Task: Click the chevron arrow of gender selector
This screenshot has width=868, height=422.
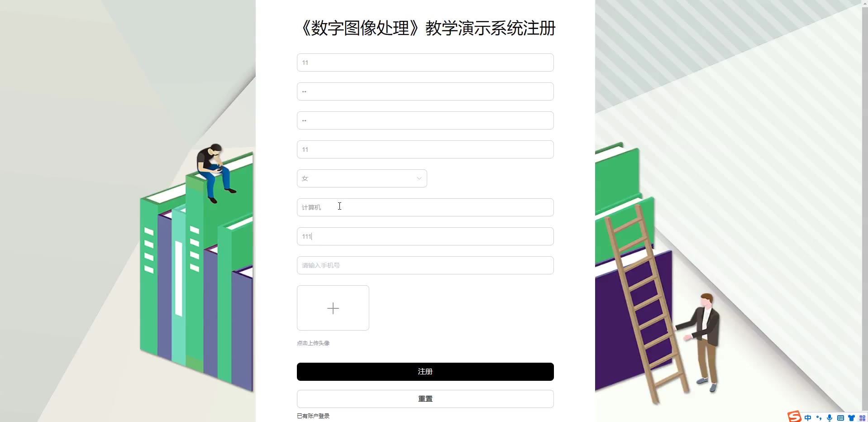Action: point(419,178)
